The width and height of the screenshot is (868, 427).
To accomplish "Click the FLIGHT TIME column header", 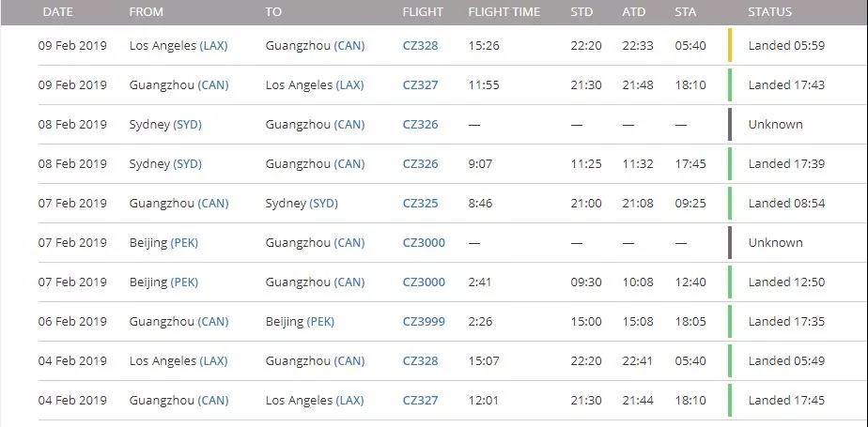I will (504, 11).
